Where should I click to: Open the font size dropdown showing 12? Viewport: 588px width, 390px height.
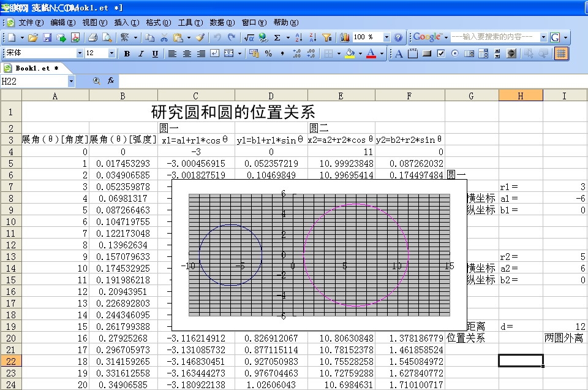coord(111,53)
